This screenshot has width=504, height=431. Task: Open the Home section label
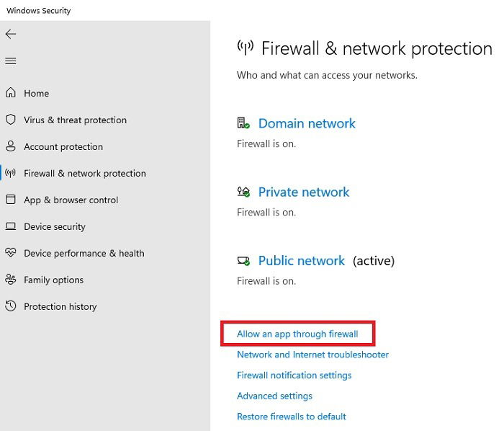point(36,93)
